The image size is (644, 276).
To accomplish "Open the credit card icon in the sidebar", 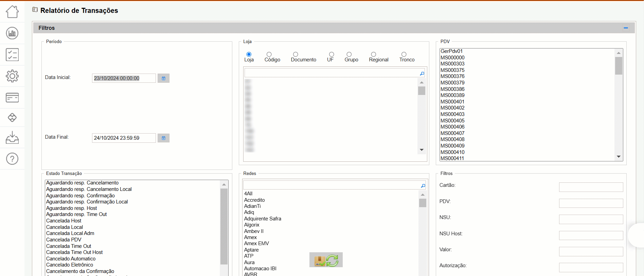I will point(12,98).
